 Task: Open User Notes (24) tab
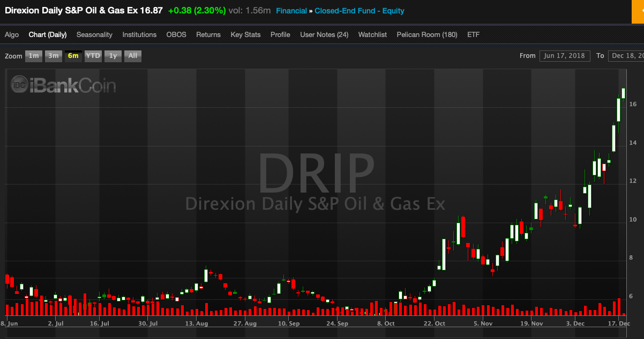324,34
